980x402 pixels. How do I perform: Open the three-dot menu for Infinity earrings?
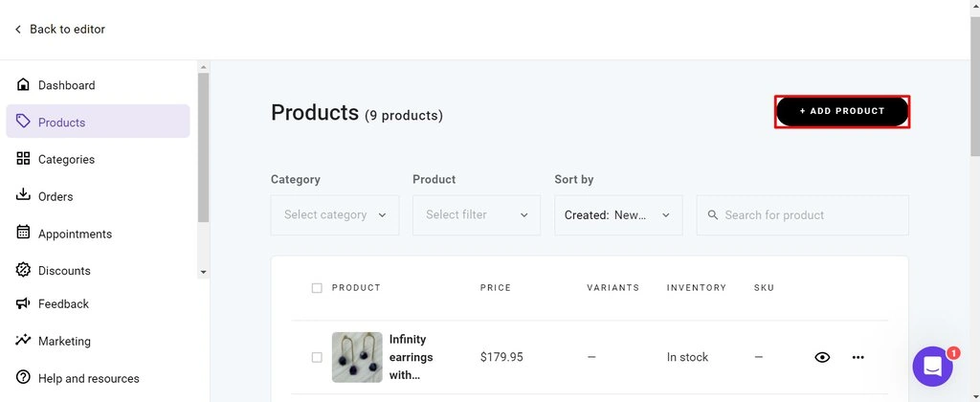857,357
